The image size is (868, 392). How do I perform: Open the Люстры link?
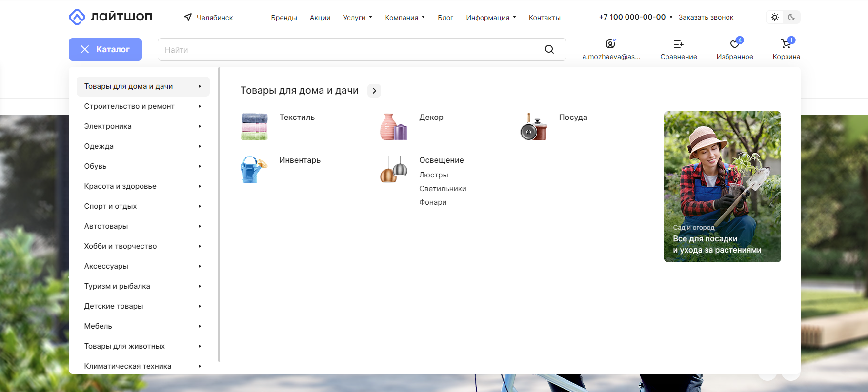click(434, 175)
